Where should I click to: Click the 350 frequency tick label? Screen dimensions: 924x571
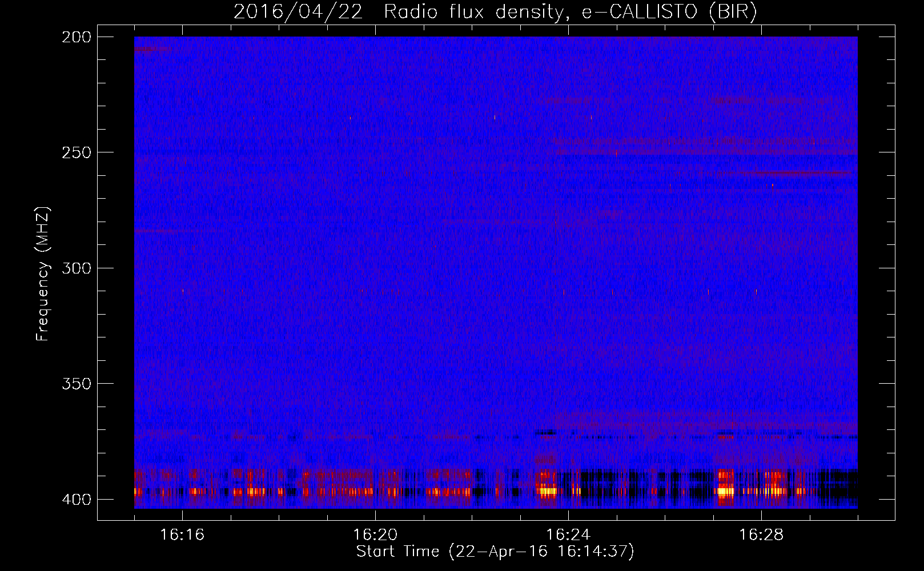[77, 384]
